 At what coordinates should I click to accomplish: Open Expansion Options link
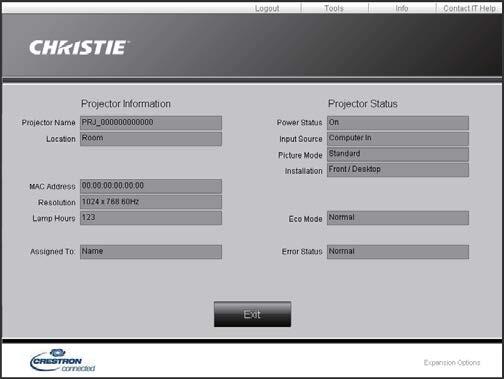[x=452, y=362]
